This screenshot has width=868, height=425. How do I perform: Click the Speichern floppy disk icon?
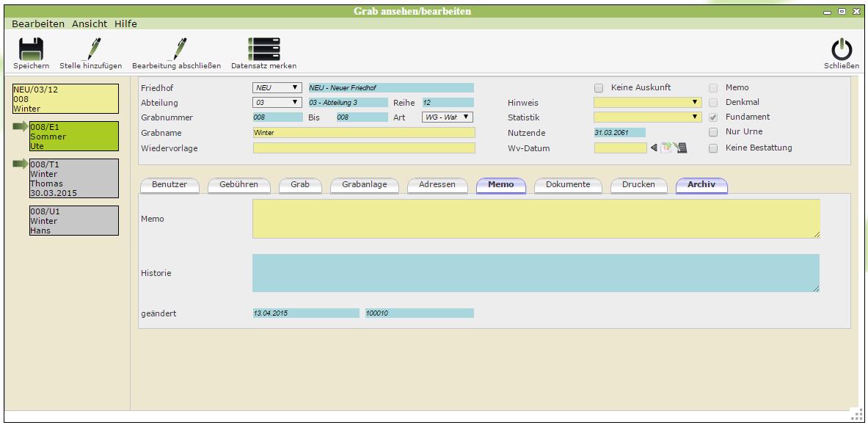coord(31,49)
